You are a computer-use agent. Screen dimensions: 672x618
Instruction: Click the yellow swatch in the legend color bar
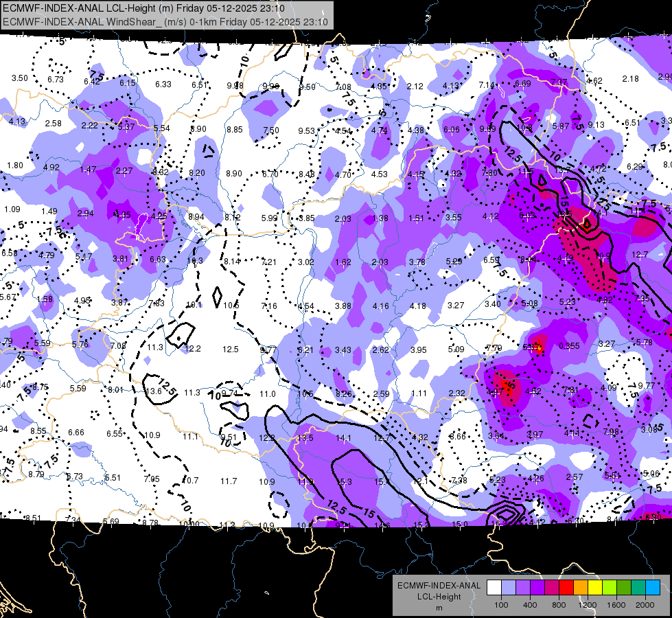pos(595,587)
